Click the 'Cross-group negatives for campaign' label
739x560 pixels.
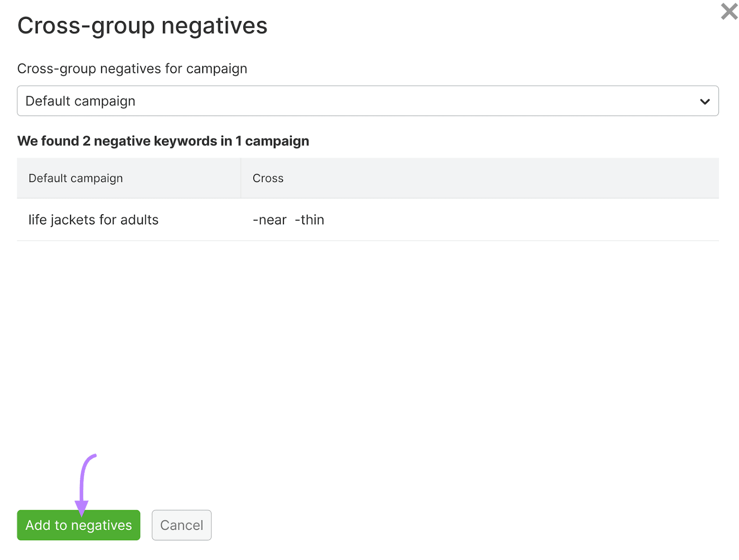(132, 68)
